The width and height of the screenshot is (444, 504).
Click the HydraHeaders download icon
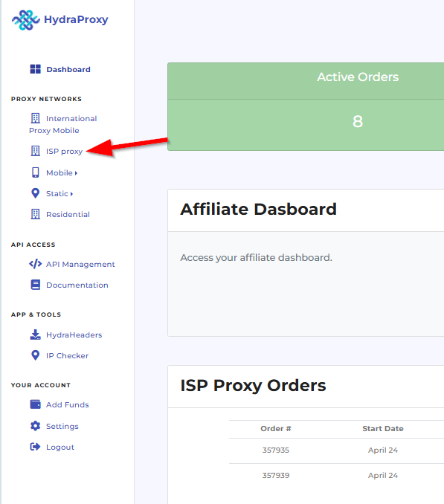point(36,335)
